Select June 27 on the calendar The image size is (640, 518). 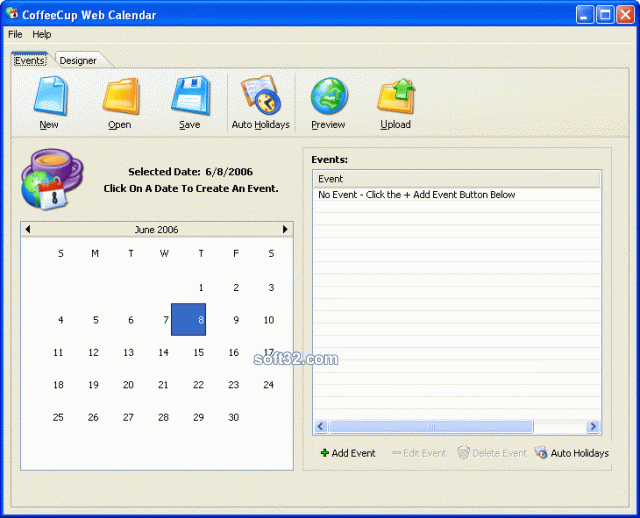point(128,417)
